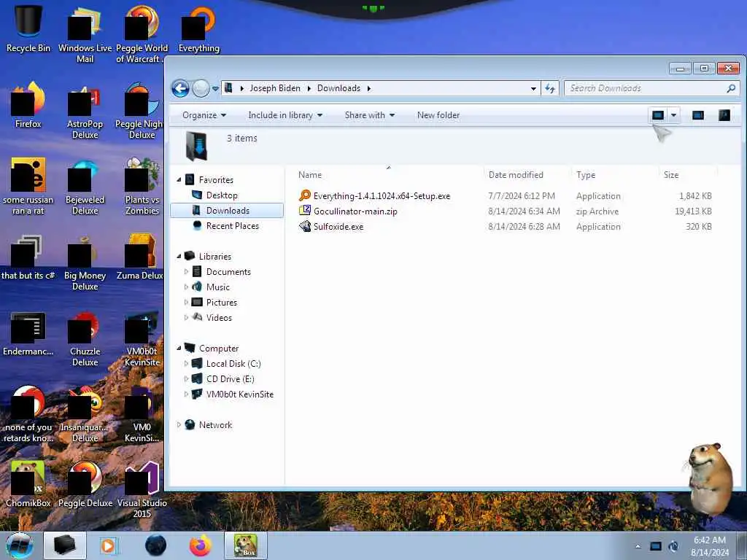
Task: Collapse the Favorites tree group
Action: [179, 180]
